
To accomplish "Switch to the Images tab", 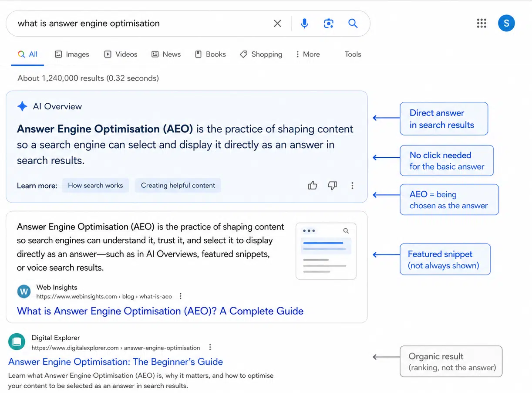I will pyautogui.click(x=72, y=54).
